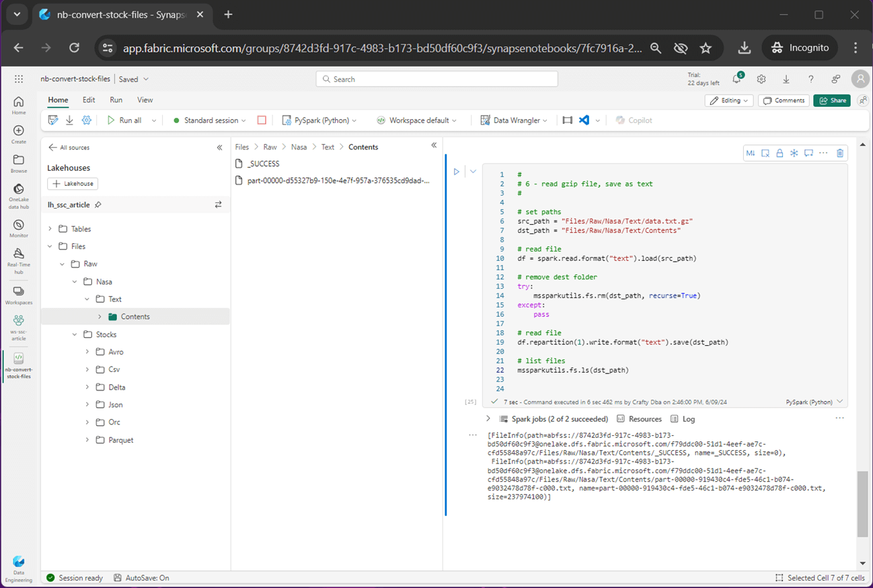The image size is (873, 588).
Task: Expand the Parquet folder in tree
Action: click(87, 440)
